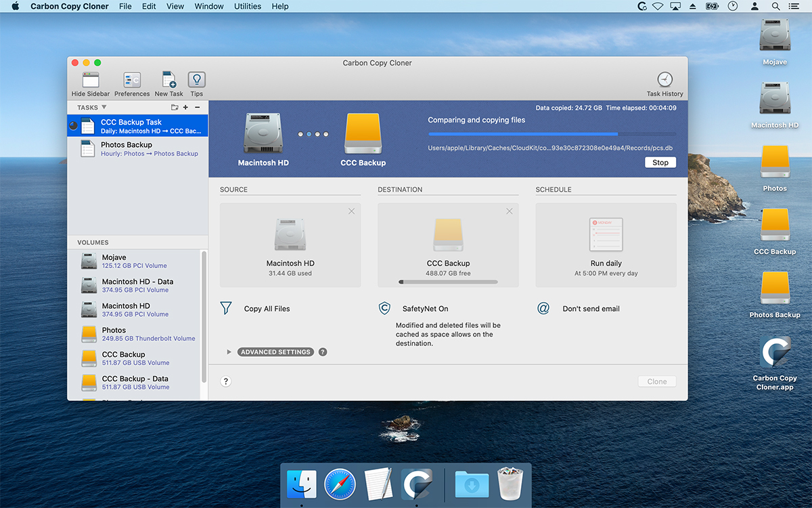Click the Volumes list scrollbar
The image size is (812, 508).
click(x=204, y=318)
